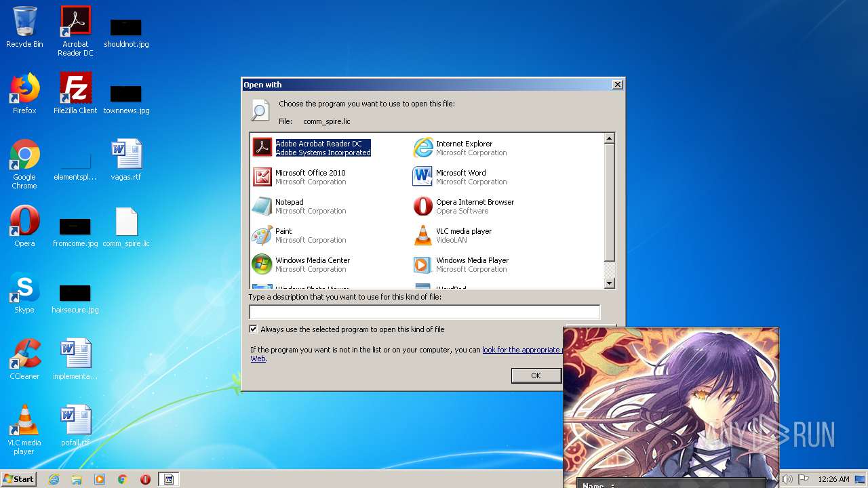
Task: Select Notepad to open the file
Action: 299,206
